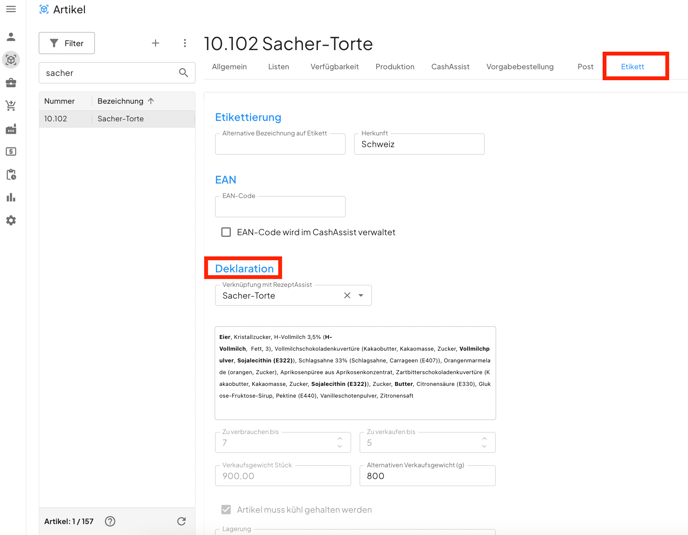Open settings via the gear icon
The image size is (688, 535).
[x=11, y=220]
